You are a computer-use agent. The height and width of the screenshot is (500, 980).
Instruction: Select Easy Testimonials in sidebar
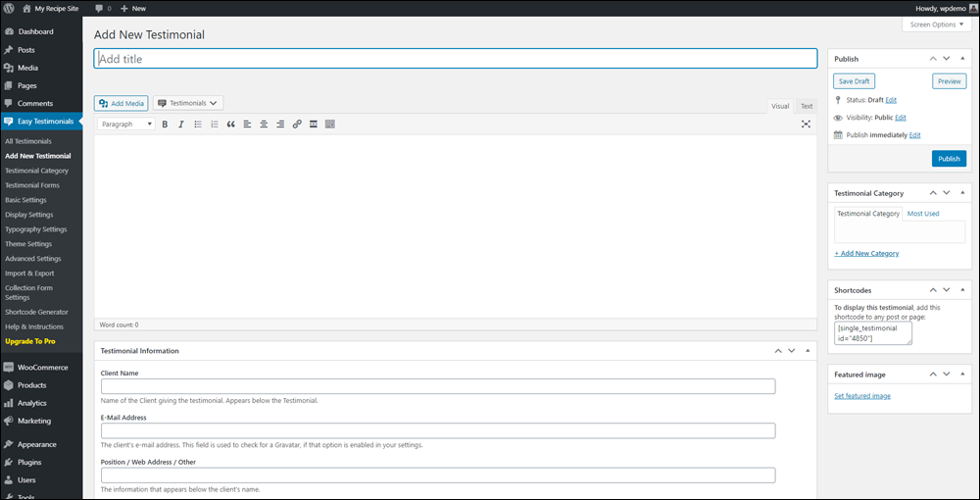click(40, 122)
